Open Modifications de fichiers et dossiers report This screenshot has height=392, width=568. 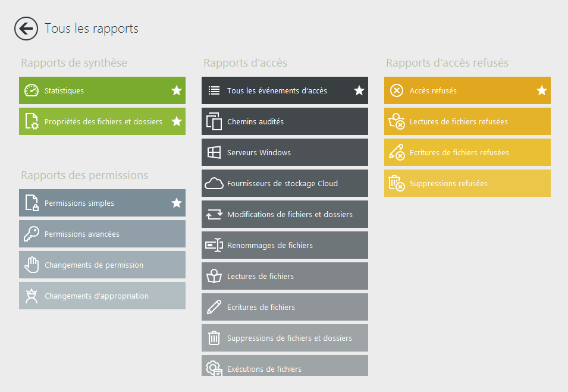click(289, 214)
